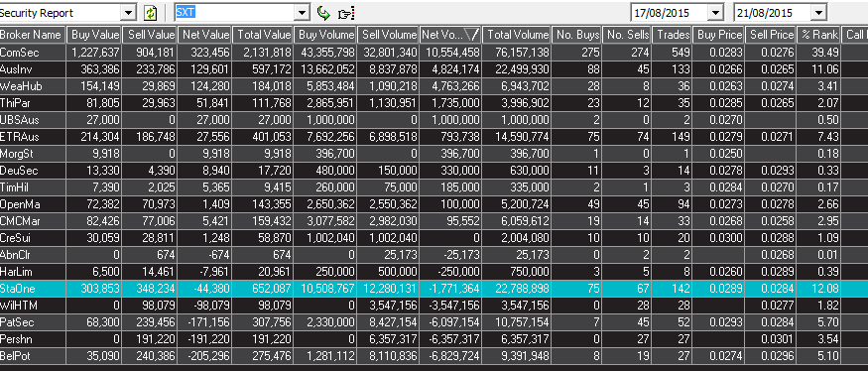Screen dimensions: 868x371
Task: Click StaOne % rank value 12.08
Action: click(x=827, y=288)
